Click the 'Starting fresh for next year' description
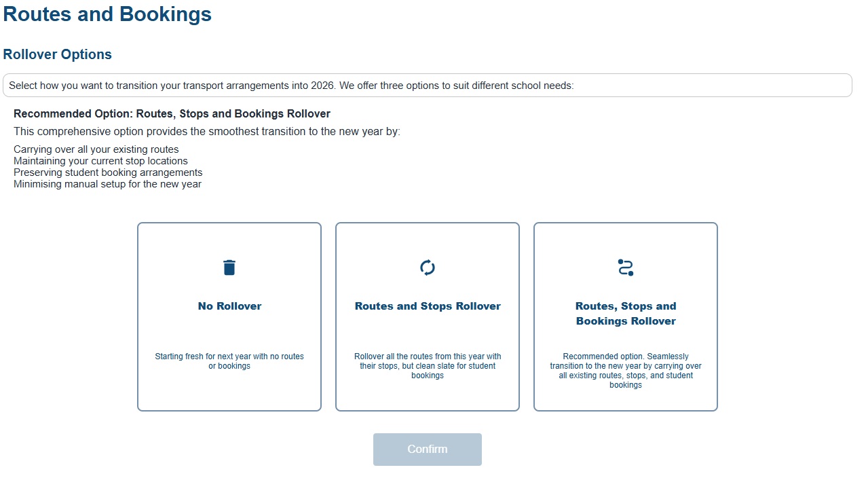The width and height of the screenshot is (868, 493). coord(229,361)
